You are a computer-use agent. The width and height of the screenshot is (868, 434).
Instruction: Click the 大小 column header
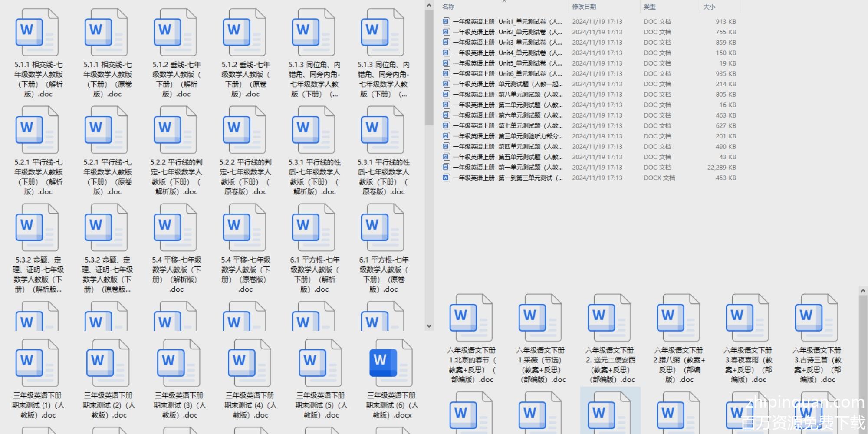(709, 7)
